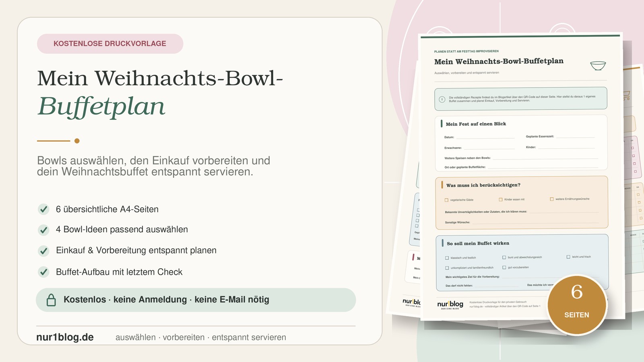Click the 'Mein Fest auf einen Blick' heading

click(x=476, y=124)
